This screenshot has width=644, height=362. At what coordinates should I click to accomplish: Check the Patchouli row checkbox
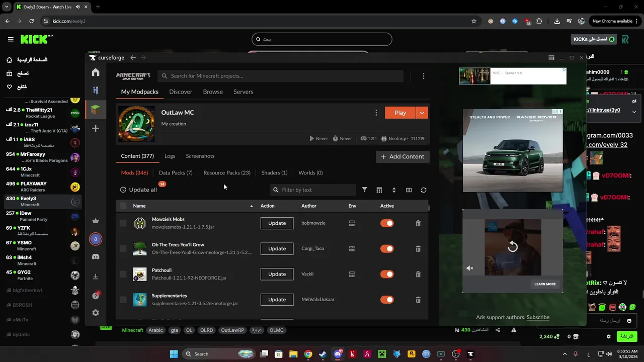pyautogui.click(x=123, y=274)
